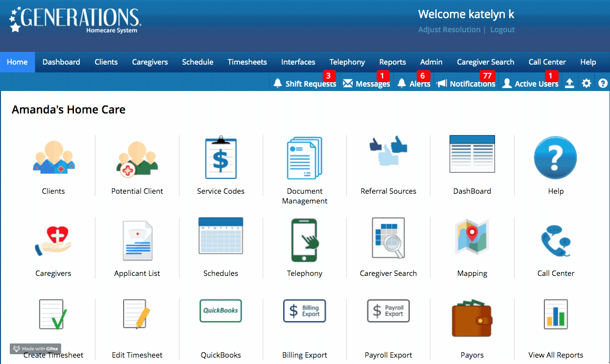Open the View All Reports chart icon
Screen dimensions: 610x364
point(556,314)
